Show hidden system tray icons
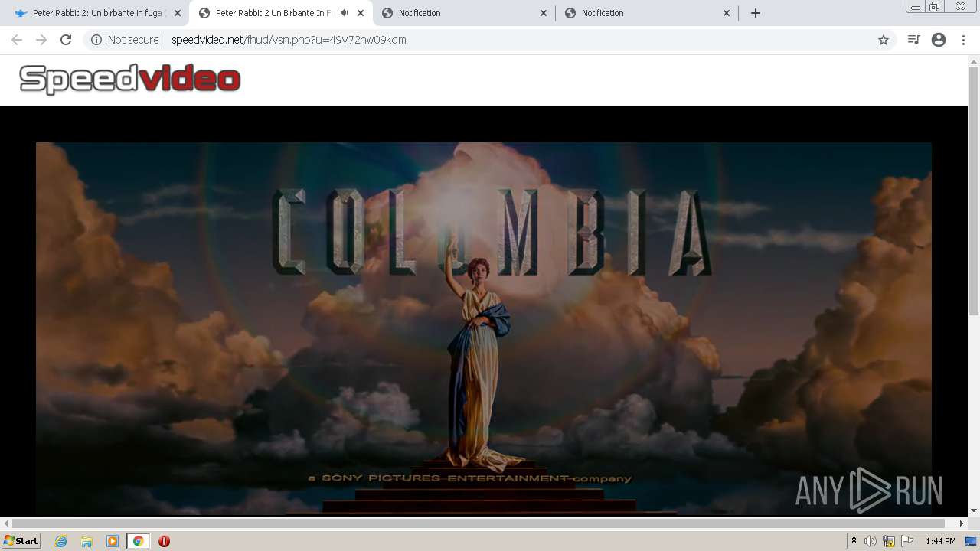980x551 pixels. pos(854,541)
